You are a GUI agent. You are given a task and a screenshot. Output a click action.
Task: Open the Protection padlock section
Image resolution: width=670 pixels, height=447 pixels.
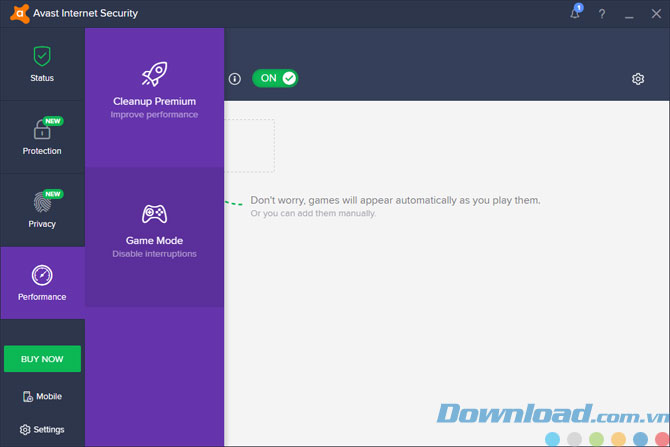click(42, 137)
